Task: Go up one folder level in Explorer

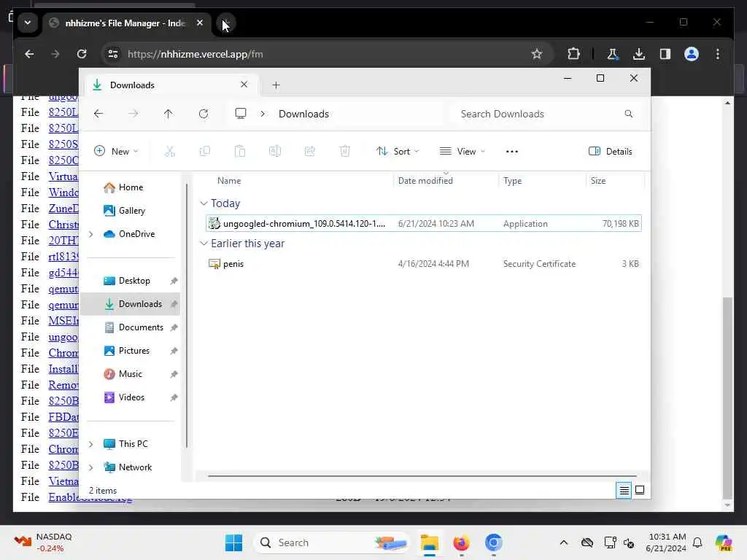Action: tap(169, 114)
